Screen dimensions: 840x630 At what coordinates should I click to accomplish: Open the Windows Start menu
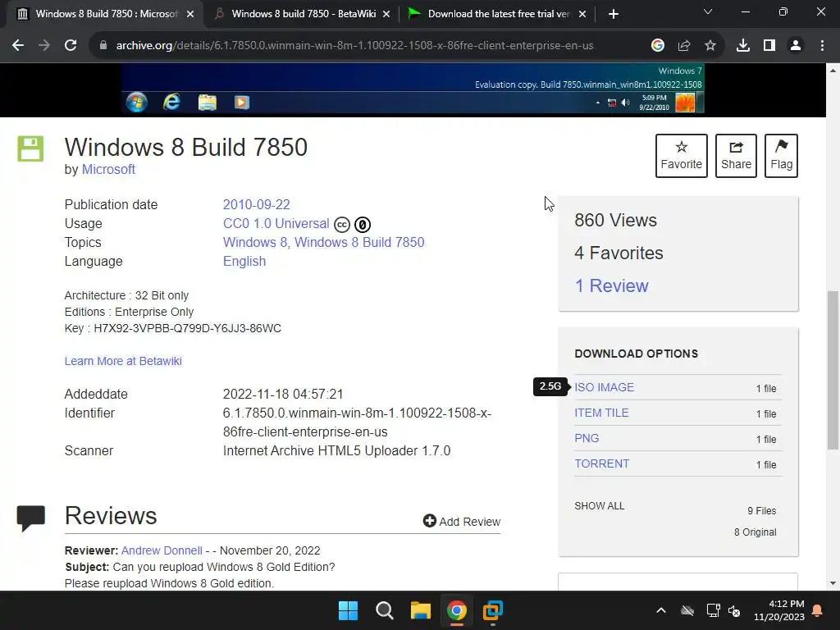tap(348, 610)
